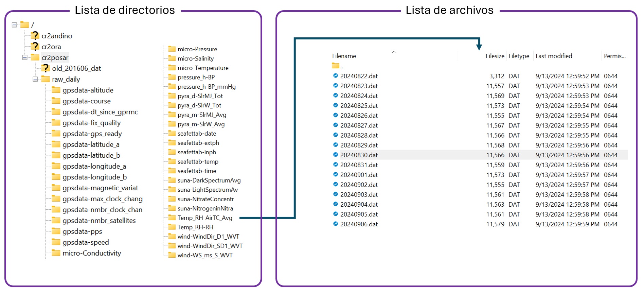Sort files by Filesize column header
Screen dimensions: 644x294
click(495, 56)
